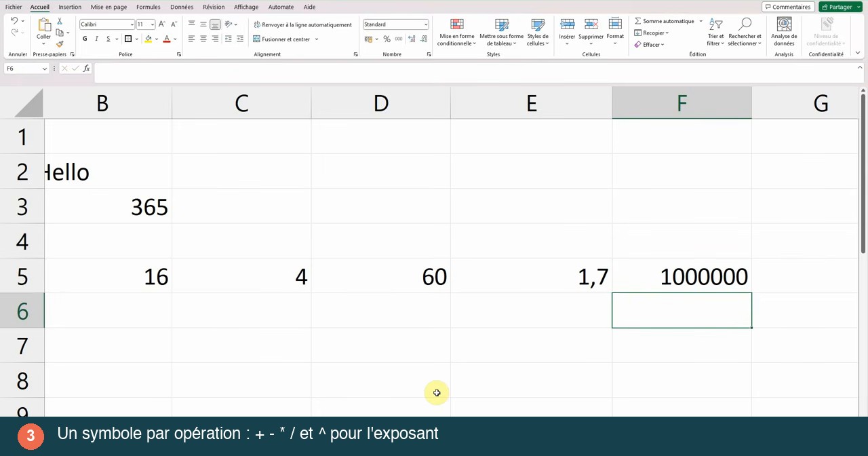Open the Fichier tab
Viewport: 868px width, 456px height.
coord(14,7)
